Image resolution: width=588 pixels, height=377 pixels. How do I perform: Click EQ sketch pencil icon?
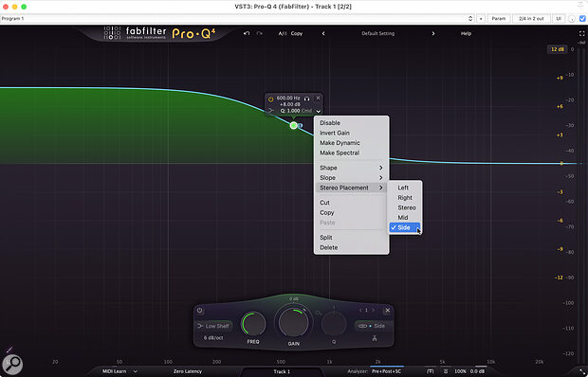point(9,350)
